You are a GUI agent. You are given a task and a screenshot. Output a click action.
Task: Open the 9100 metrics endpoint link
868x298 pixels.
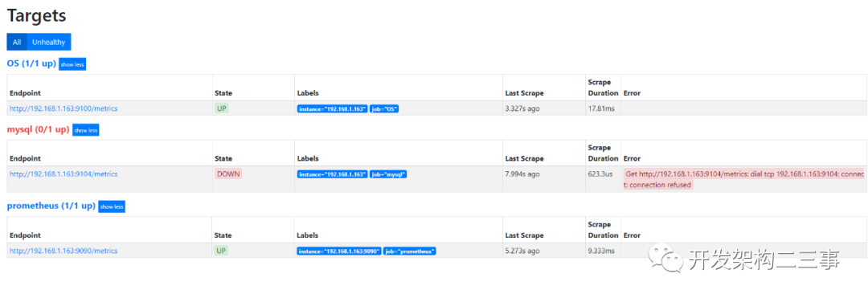coord(63,108)
